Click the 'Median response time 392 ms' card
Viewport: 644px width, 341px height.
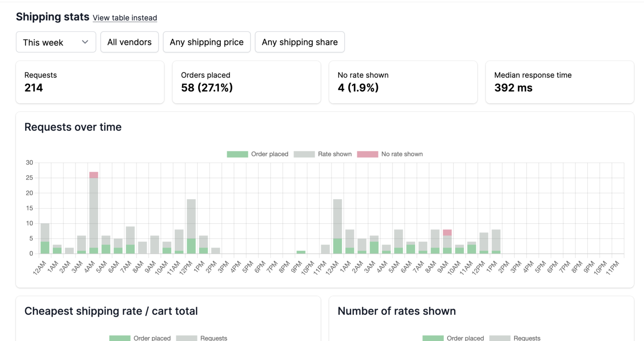(x=560, y=82)
